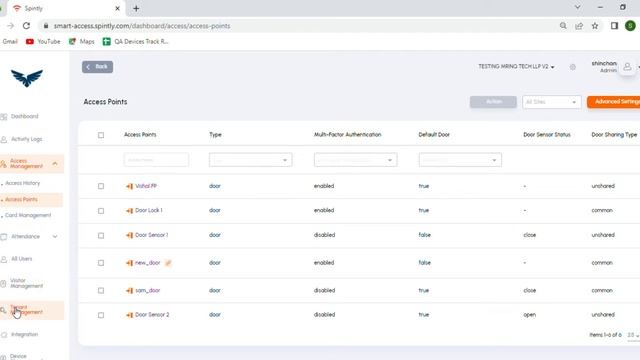Open Card Management submenu

click(28, 215)
